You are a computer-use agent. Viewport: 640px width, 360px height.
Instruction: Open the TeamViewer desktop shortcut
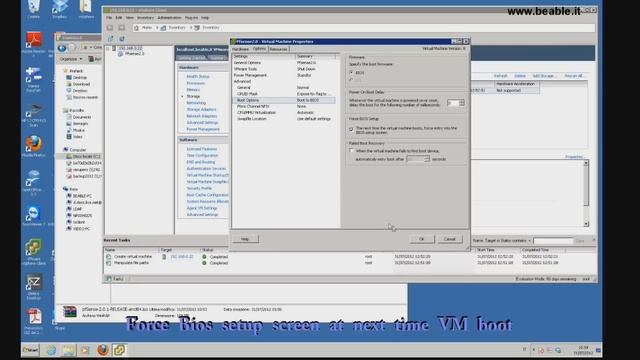coord(33,216)
